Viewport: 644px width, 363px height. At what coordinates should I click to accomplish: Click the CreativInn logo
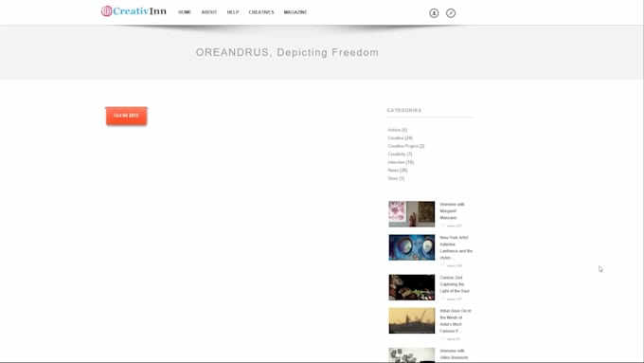(x=134, y=11)
